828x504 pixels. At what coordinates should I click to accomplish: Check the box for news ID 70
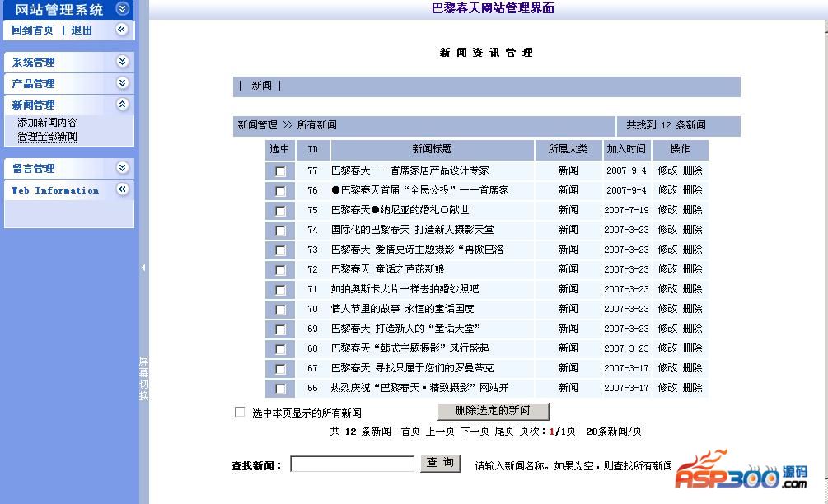point(280,310)
